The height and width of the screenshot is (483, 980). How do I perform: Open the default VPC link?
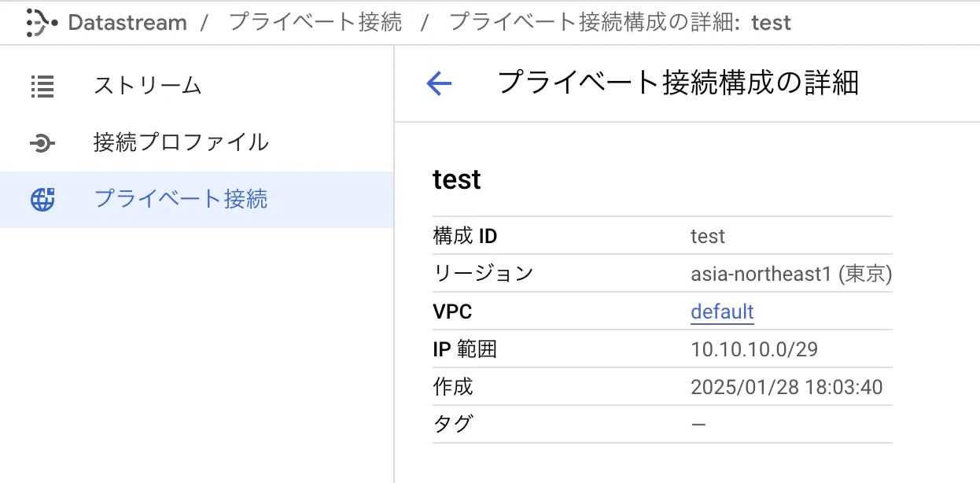(x=722, y=312)
